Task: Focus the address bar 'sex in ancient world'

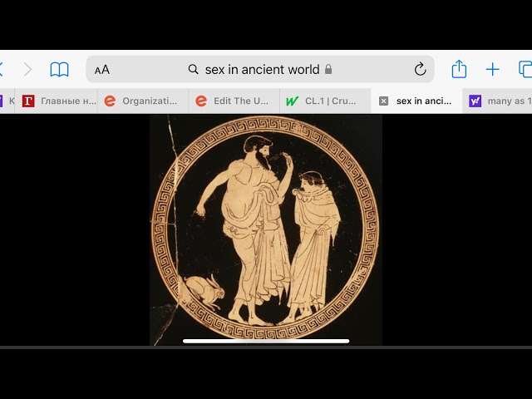Action: pyautogui.click(x=260, y=69)
